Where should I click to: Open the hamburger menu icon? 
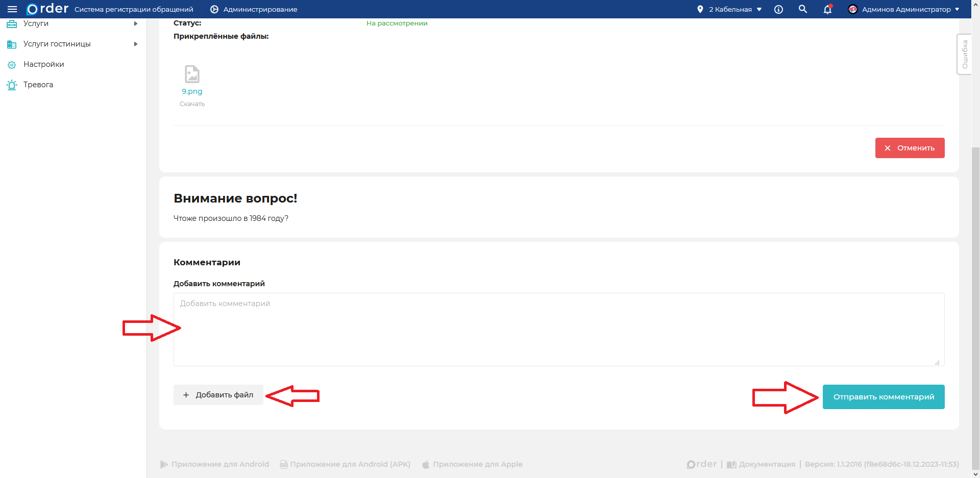[12, 9]
